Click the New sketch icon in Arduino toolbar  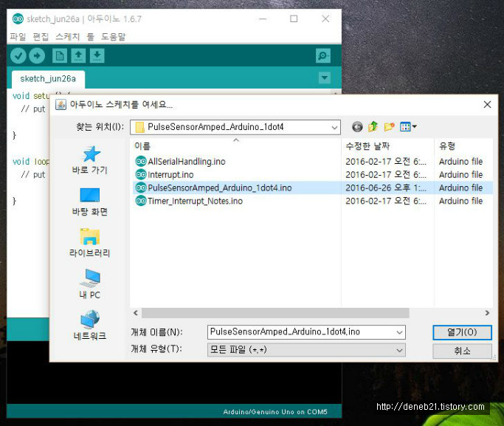coord(60,55)
